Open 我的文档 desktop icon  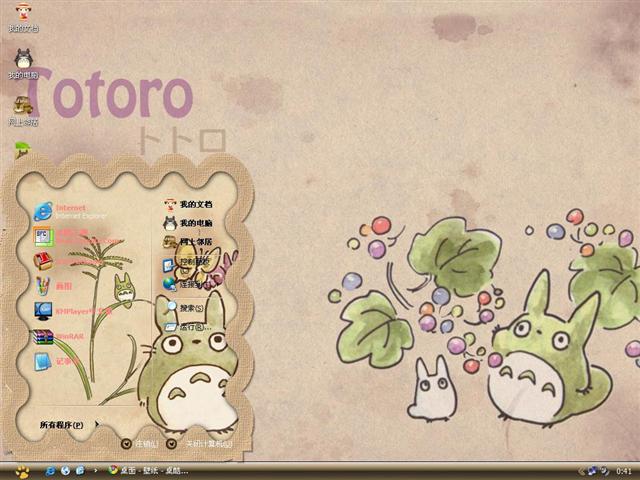coord(23,17)
